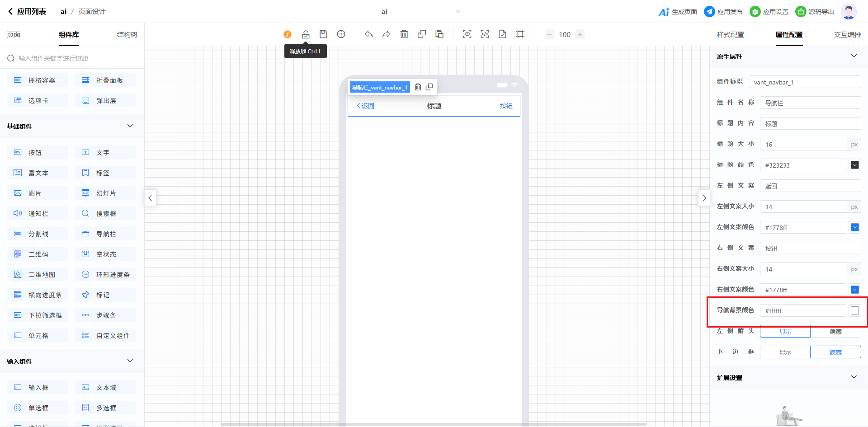Click the redo arrow icon
The height and width of the screenshot is (427, 868).
386,34
